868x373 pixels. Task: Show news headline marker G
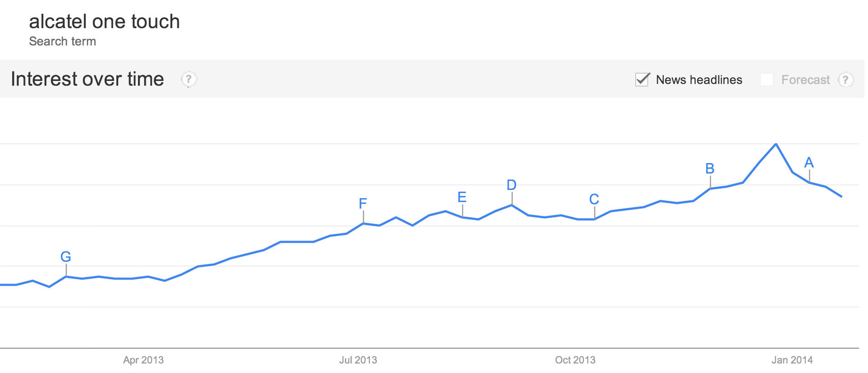tap(66, 257)
